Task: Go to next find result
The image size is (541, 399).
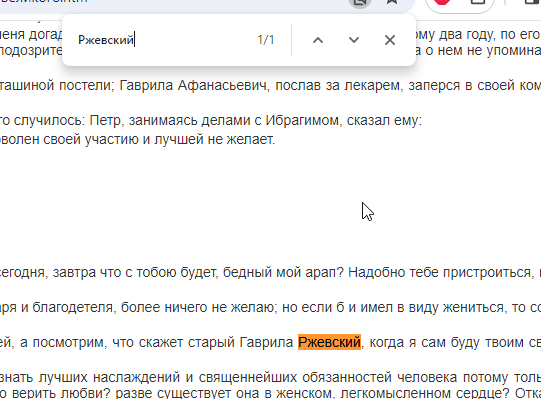Action: [354, 40]
